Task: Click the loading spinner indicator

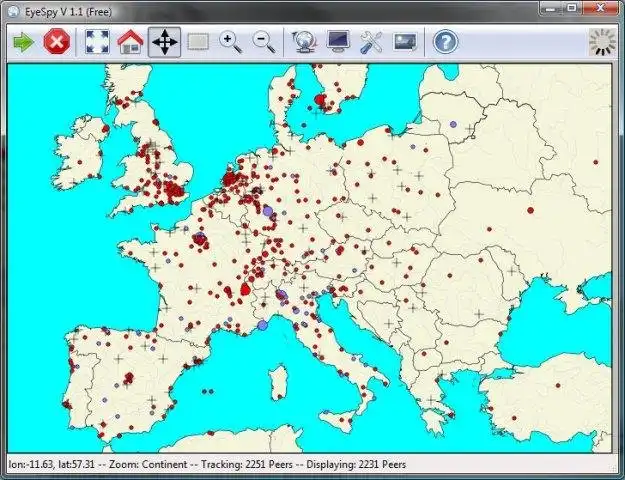Action: [602, 41]
